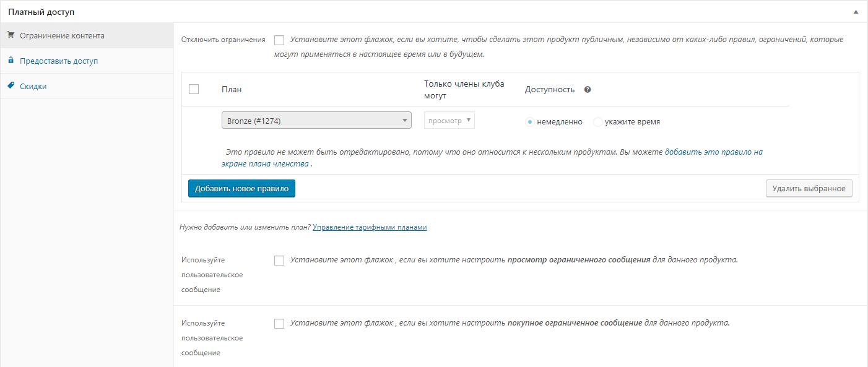The height and width of the screenshot is (367, 868).
Task: Select the немедленно radio button
Action: tap(529, 122)
